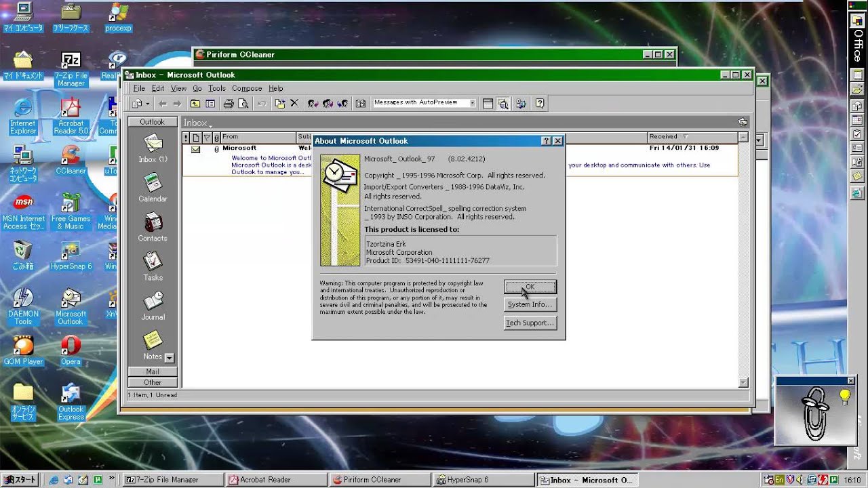Click the Tech Support... button
The width and height of the screenshot is (868, 488).
click(530, 323)
